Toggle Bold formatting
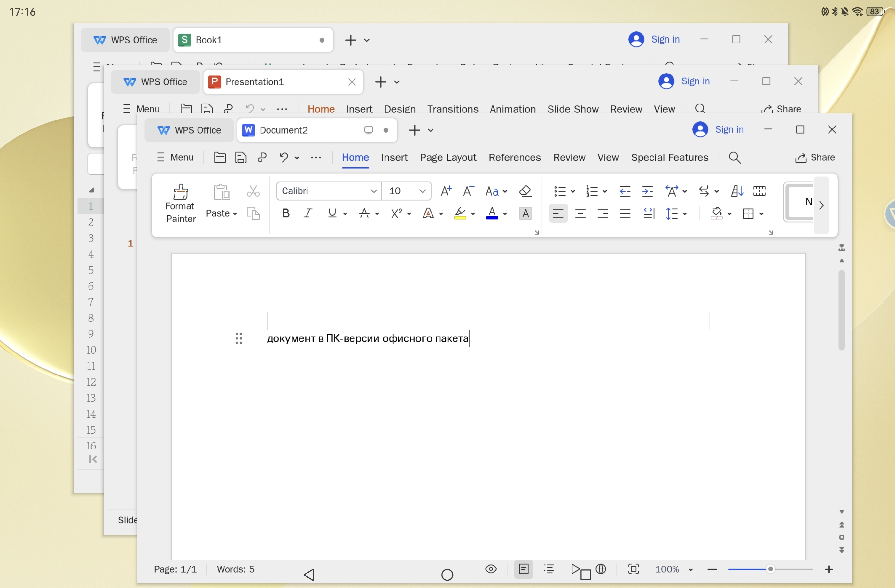Screen dimensions: 895x588 click(x=286, y=213)
